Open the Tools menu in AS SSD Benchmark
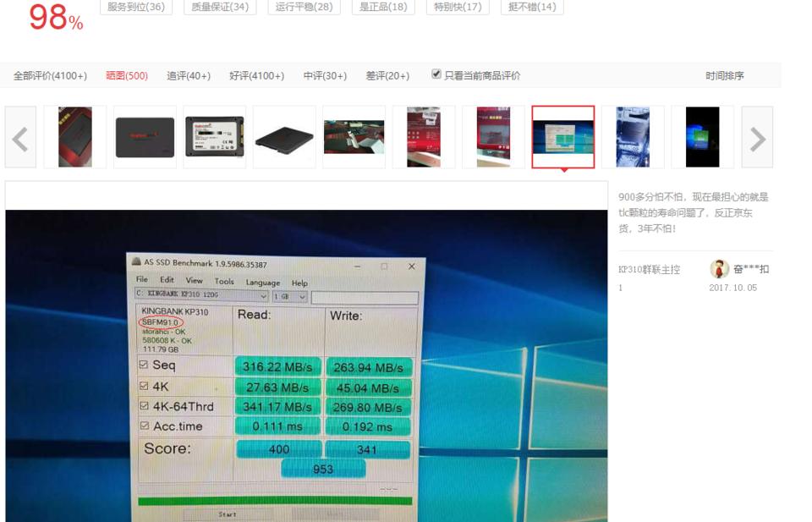This screenshot has height=522, width=812. [x=224, y=282]
